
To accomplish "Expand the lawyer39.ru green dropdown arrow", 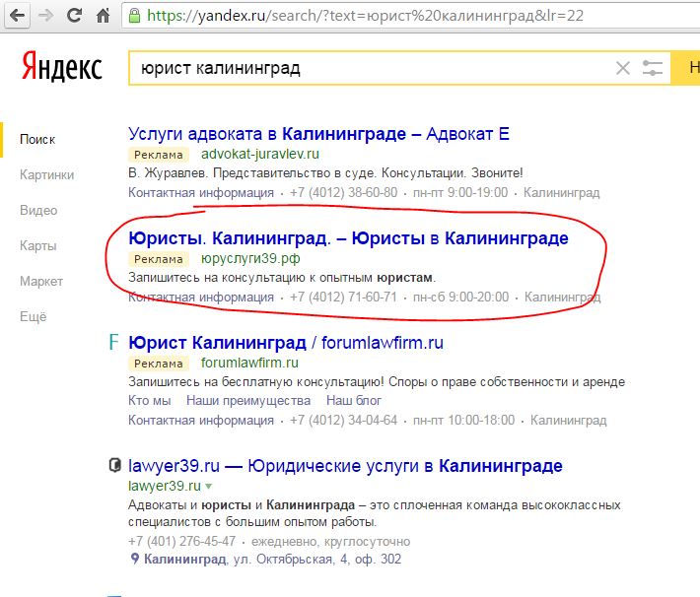I will click(208, 486).
